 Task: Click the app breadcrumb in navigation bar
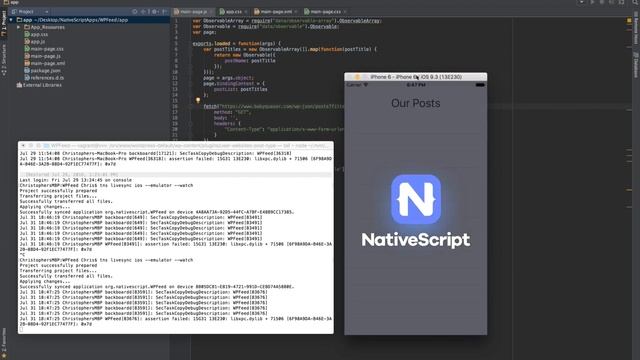click(x=11, y=2)
